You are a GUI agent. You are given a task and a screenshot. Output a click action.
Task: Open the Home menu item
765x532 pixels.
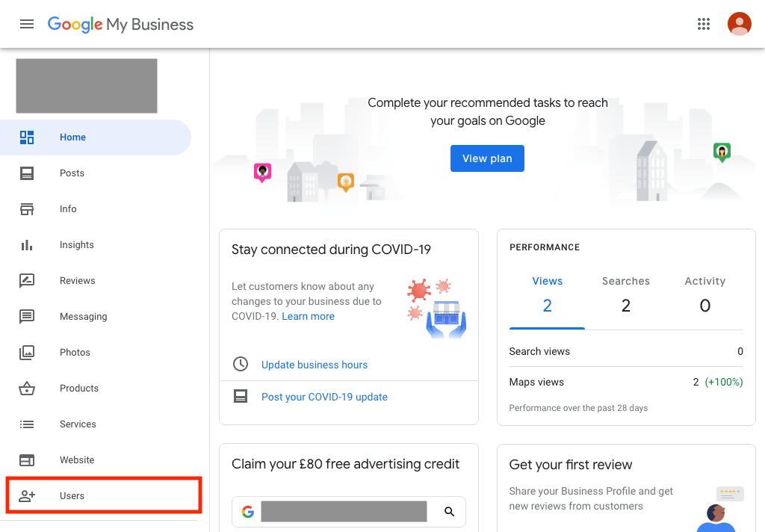point(96,137)
